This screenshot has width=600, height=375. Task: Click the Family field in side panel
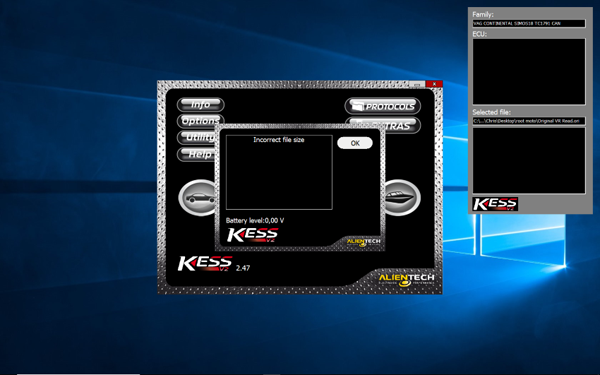click(x=529, y=23)
